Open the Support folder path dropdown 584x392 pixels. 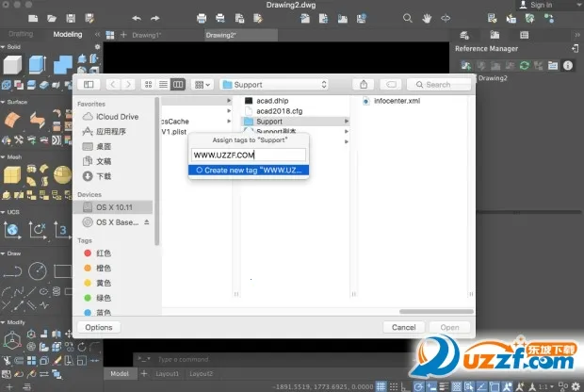pos(273,85)
